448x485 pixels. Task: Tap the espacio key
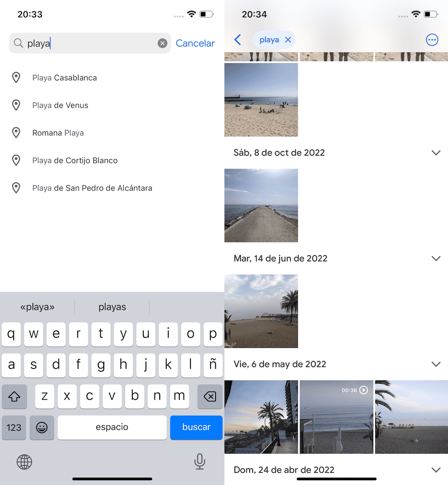click(x=112, y=427)
